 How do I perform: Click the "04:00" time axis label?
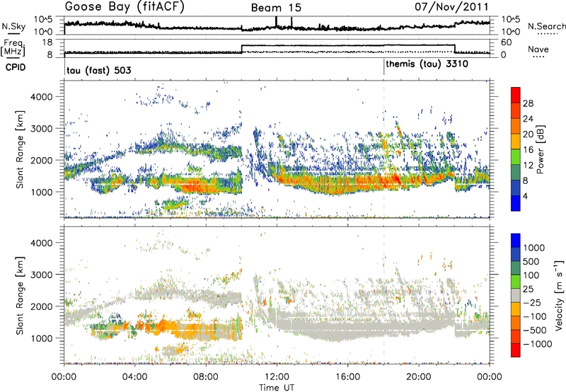tap(134, 377)
